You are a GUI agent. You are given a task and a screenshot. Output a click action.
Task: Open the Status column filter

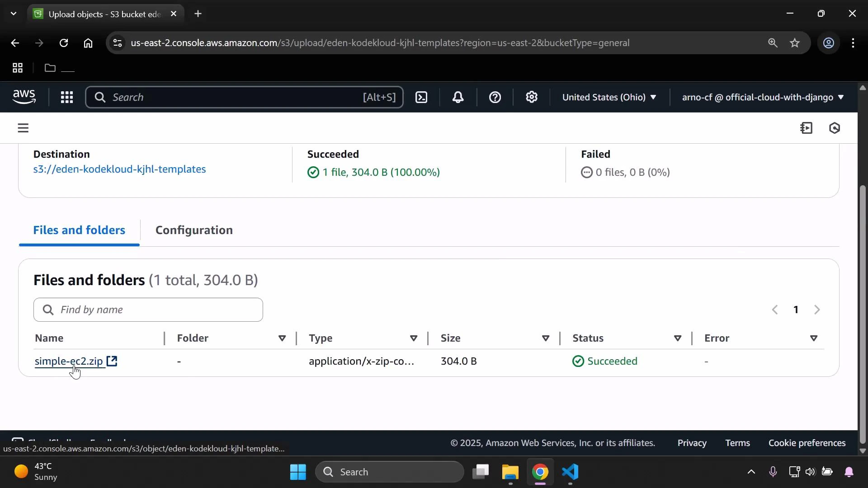678,338
